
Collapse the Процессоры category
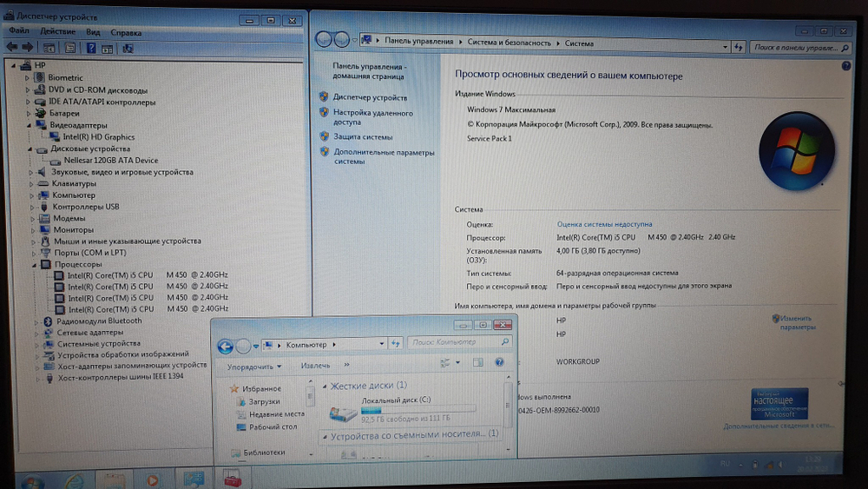tap(35, 265)
